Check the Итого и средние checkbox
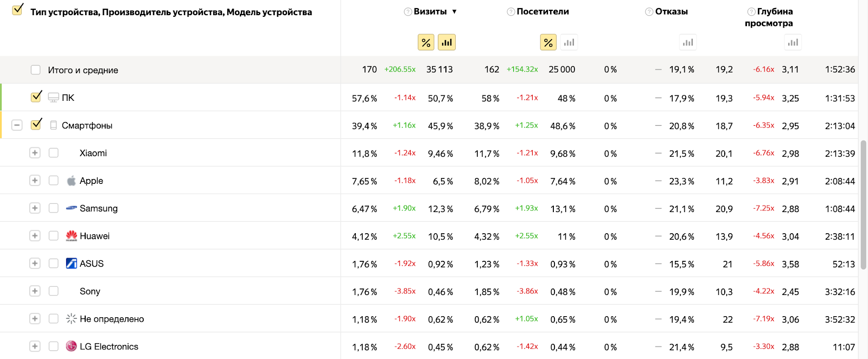Screen dimensions: 868x359 pos(36,70)
